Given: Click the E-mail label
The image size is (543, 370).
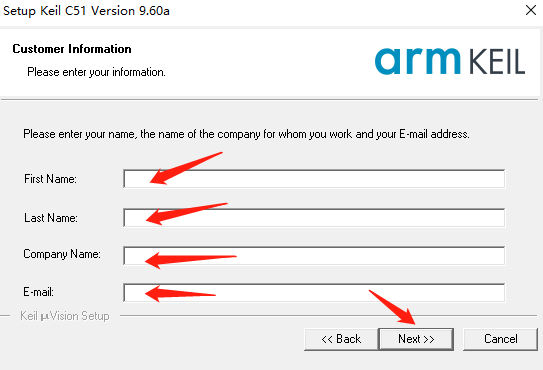Looking at the screenshot, I should 38,292.
